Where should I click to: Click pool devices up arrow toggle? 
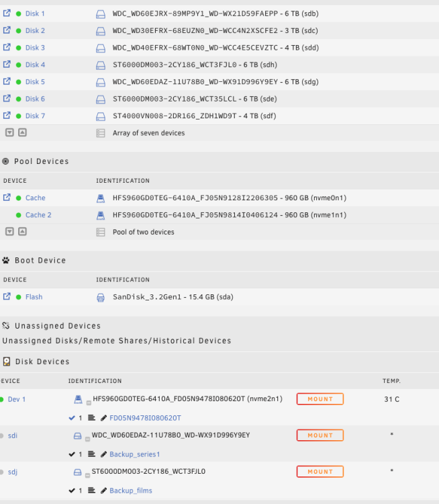pyautogui.click(x=22, y=231)
